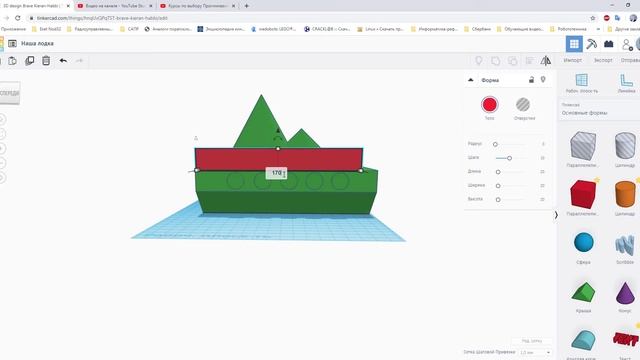Click the browser address bar URL
640x360 pixels.
click(x=102, y=18)
